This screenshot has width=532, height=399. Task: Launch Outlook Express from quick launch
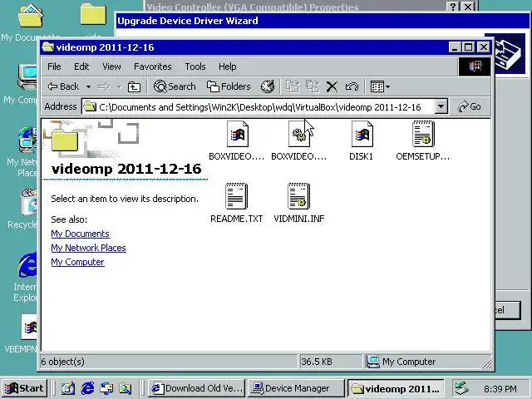click(x=106, y=388)
